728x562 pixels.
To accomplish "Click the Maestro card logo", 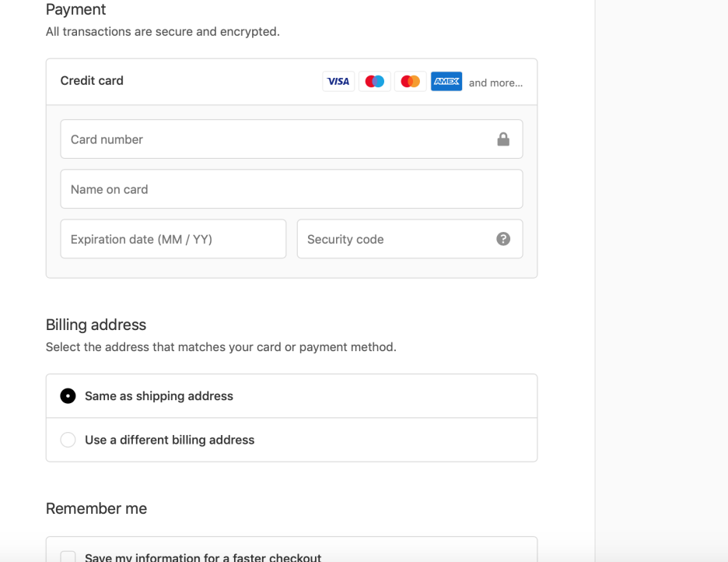I will 375,81.
